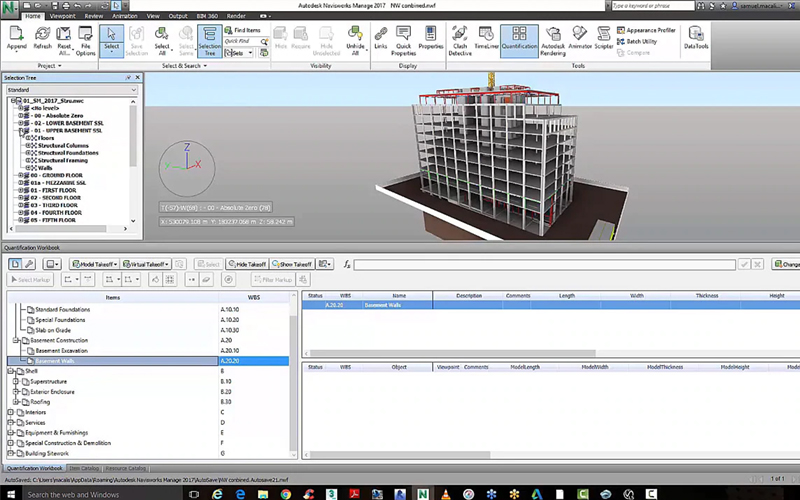Image resolution: width=800 pixels, height=500 pixels.
Task: Click the Select Markup button
Action: pyautogui.click(x=30, y=280)
